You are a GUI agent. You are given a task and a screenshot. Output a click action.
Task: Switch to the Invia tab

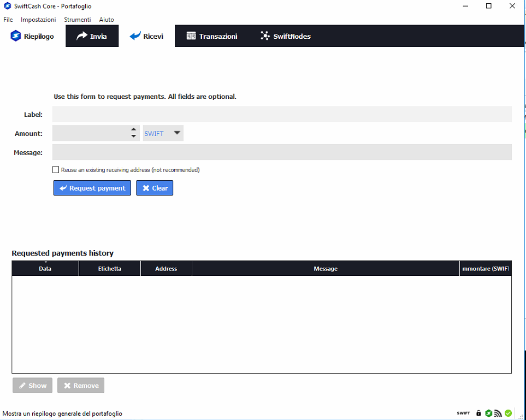point(92,36)
